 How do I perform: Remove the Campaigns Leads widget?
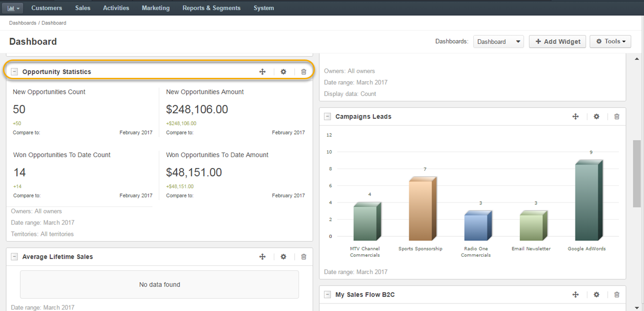(x=617, y=117)
